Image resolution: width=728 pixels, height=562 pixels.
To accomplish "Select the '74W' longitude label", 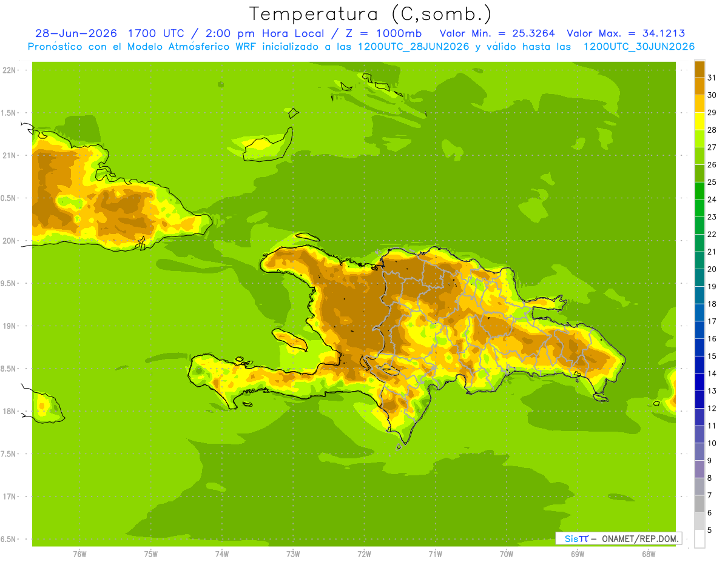I will click(222, 554).
